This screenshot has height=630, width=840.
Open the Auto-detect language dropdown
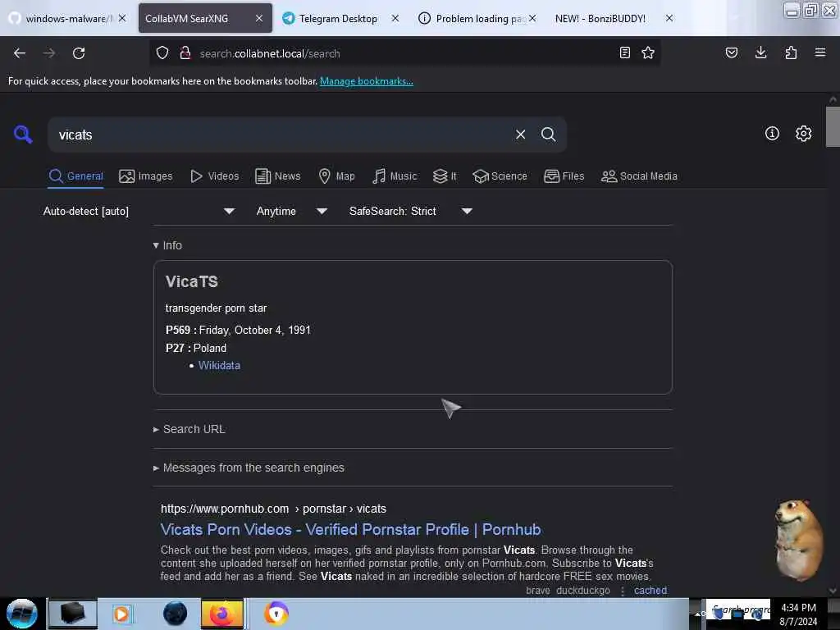coord(139,211)
